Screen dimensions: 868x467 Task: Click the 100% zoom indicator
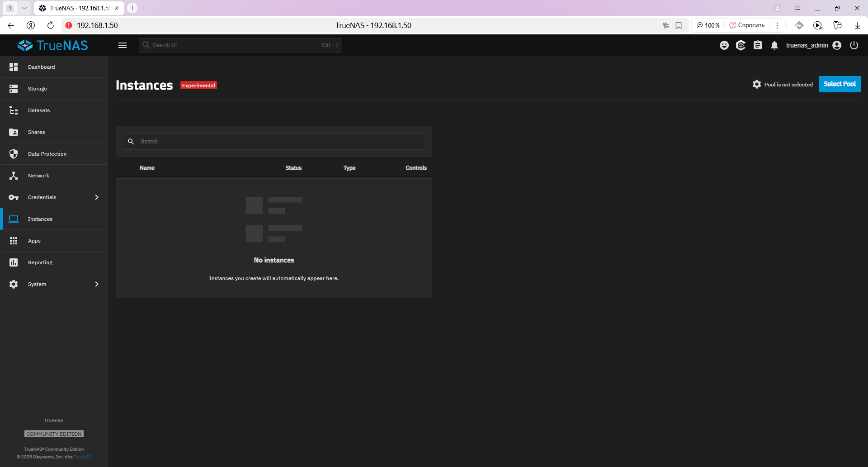click(x=708, y=25)
